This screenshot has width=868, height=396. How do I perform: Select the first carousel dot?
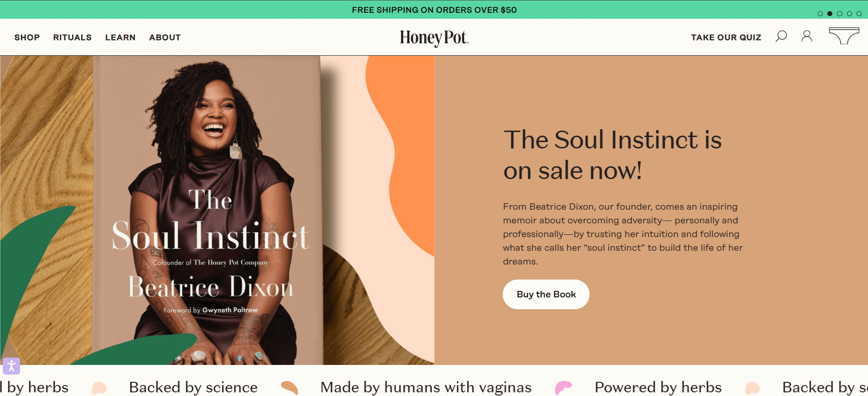[x=820, y=14]
